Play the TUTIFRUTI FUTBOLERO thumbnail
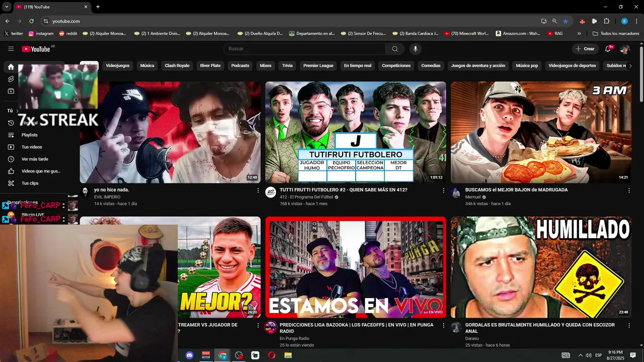The image size is (644, 362). coord(356,132)
